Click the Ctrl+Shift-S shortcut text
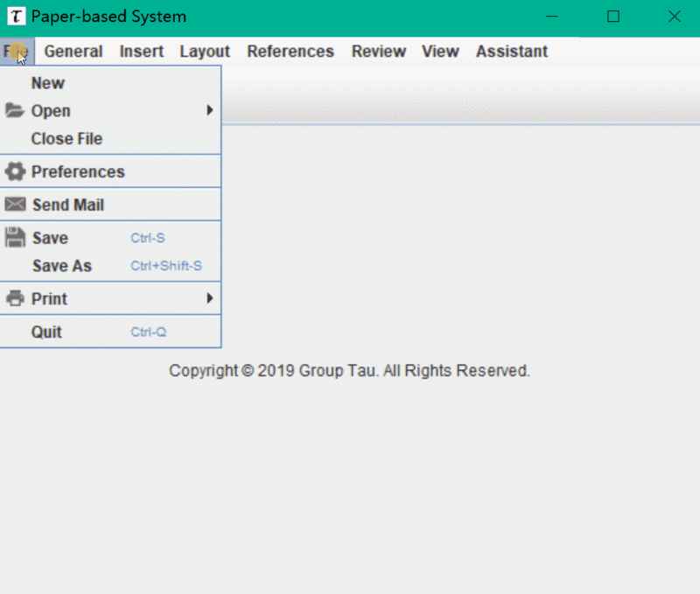The height and width of the screenshot is (594, 700). [x=166, y=266]
